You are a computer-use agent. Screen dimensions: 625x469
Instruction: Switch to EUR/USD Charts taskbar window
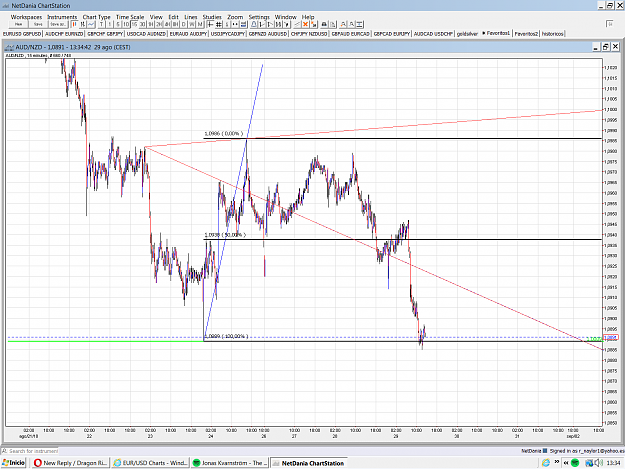coord(150,463)
